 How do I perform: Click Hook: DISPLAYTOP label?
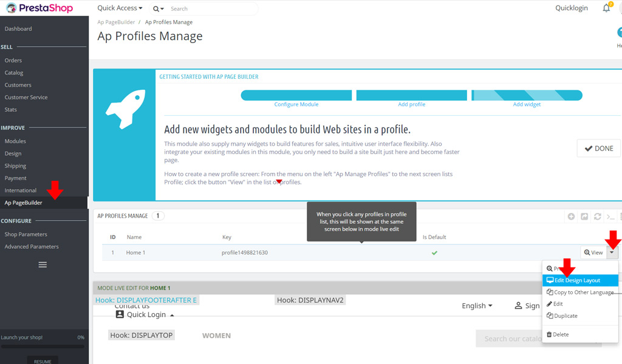(x=141, y=335)
